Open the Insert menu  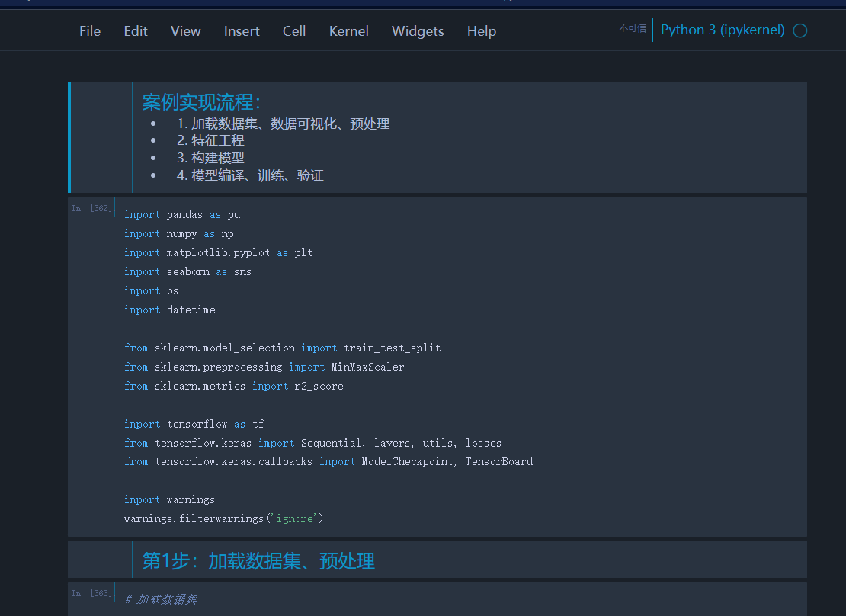[x=242, y=31]
